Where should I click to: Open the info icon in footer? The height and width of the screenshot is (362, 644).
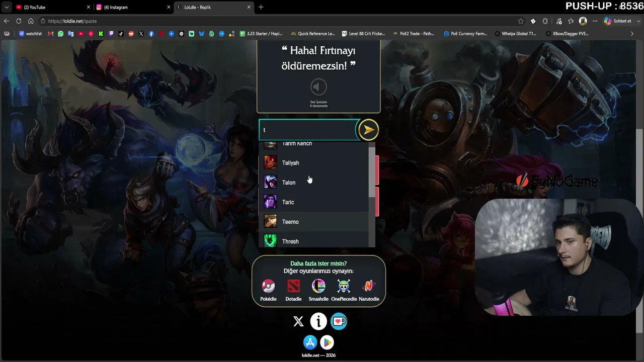pyautogui.click(x=318, y=321)
